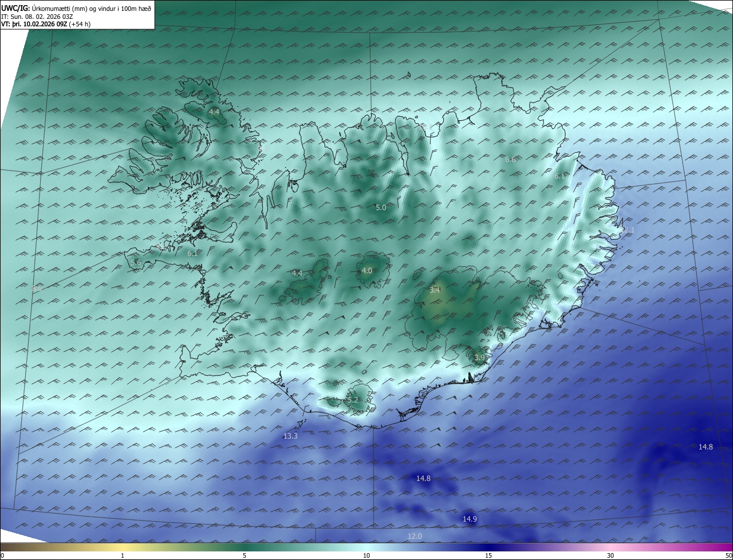This screenshot has width=733, height=560.
Task: Click the 3.4 value on the yellow patch
Action: (x=435, y=290)
